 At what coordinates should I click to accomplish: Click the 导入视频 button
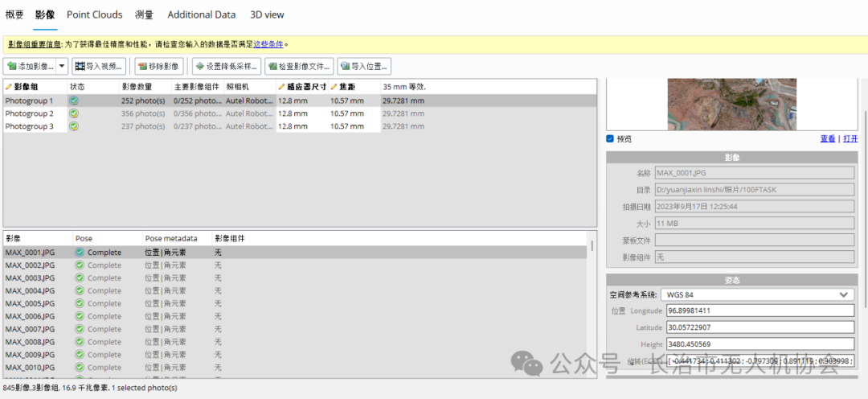click(99, 67)
